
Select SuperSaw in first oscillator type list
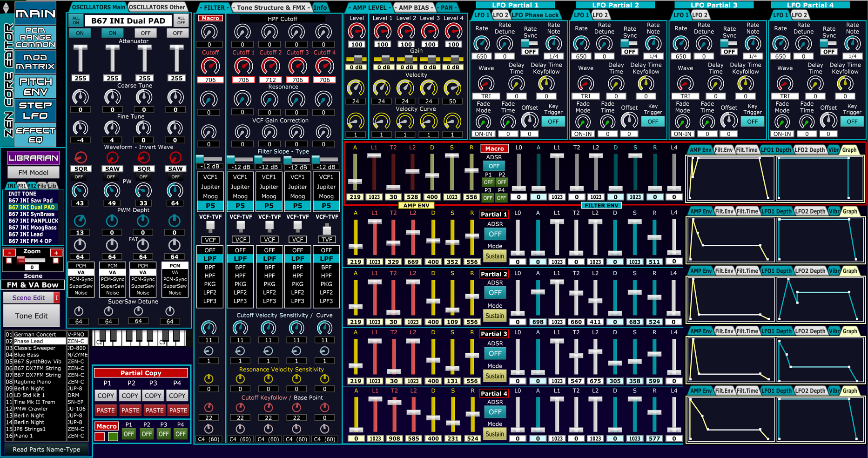tap(81, 286)
